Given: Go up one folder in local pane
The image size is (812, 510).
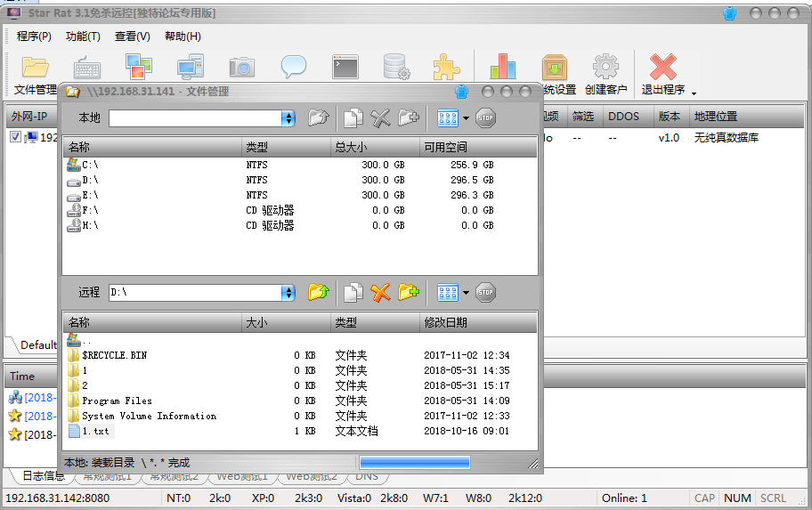Looking at the screenshot, I should 319,118.
